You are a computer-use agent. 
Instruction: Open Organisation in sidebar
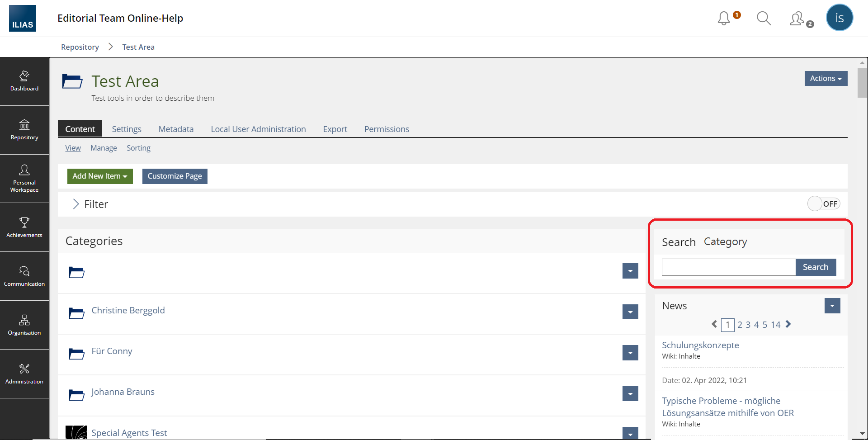pos(24,325)
